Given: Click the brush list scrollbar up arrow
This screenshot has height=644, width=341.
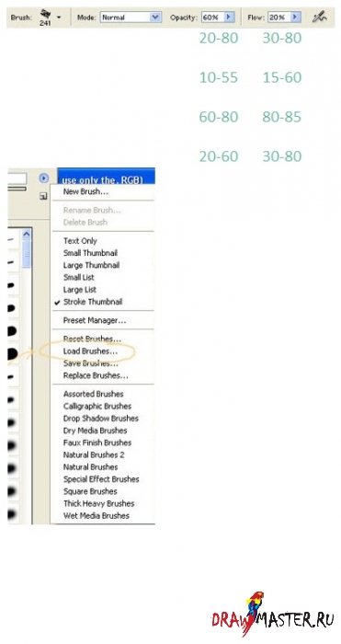Looking at the screenshot, I should pos(27,234).
